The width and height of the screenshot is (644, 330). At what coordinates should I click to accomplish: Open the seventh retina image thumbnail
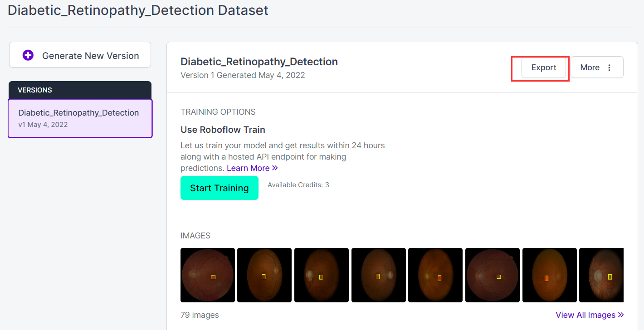click(550, 275)
